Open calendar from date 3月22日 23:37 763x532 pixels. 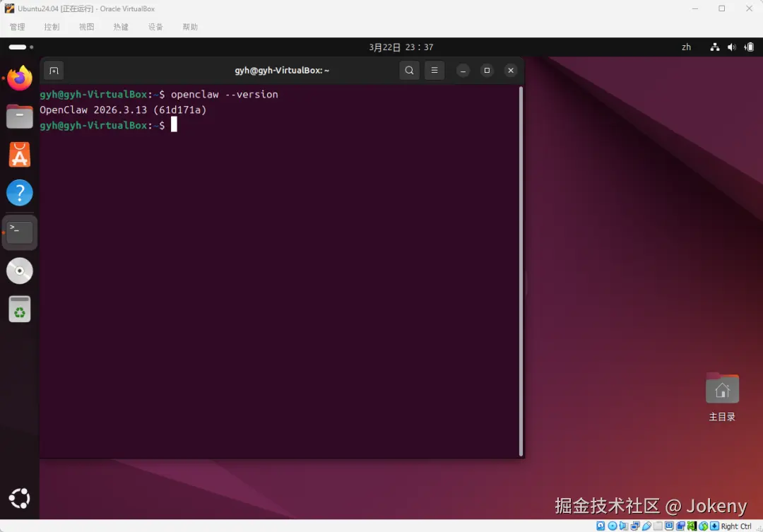(401, 47)
